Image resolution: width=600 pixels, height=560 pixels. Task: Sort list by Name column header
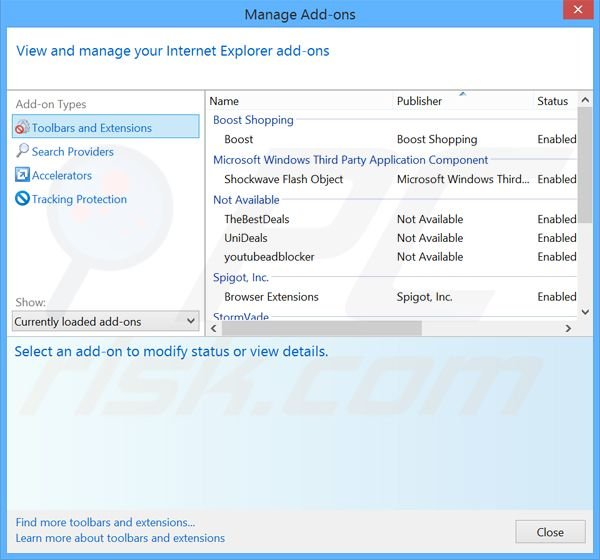(x=224, y=101)
